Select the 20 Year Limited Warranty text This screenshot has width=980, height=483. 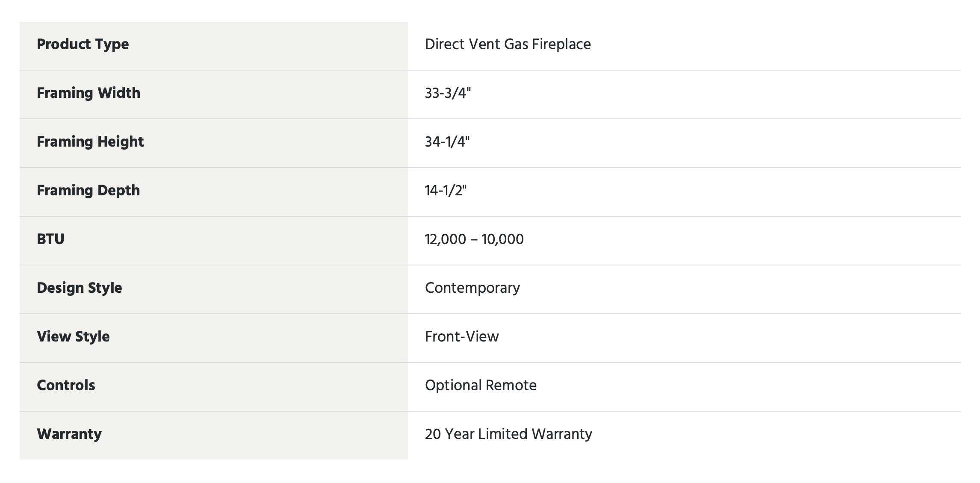[508, 434]
